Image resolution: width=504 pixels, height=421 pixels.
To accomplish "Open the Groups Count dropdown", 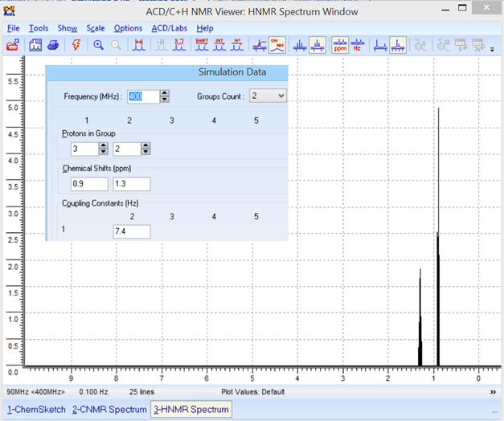I will [x=268, y=96].
